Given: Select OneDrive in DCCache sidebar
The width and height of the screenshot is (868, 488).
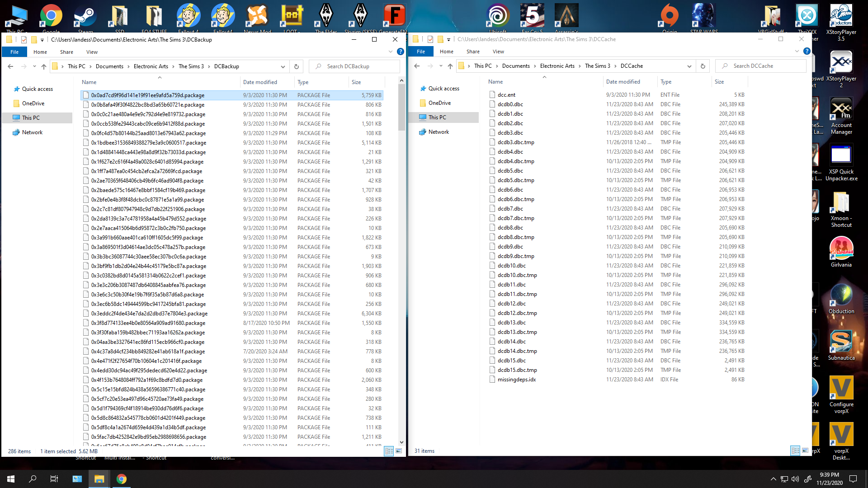Looking at the screenshot, I should [x=439, y=103].
